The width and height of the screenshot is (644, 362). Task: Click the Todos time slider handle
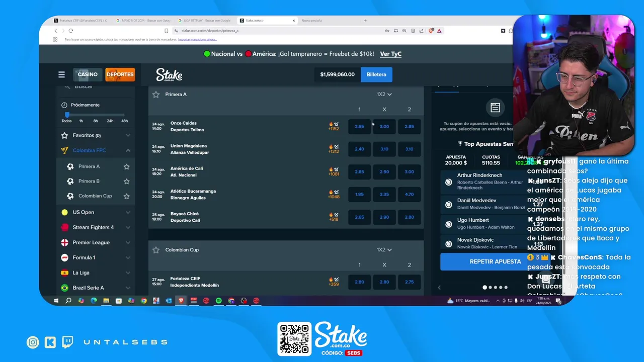[x=67, y=115]
